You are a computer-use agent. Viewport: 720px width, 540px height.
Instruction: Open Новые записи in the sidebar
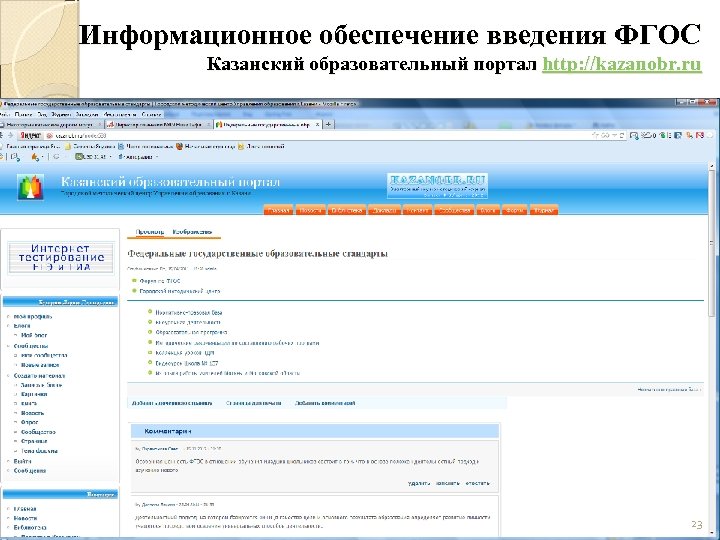tap(40, 365)
